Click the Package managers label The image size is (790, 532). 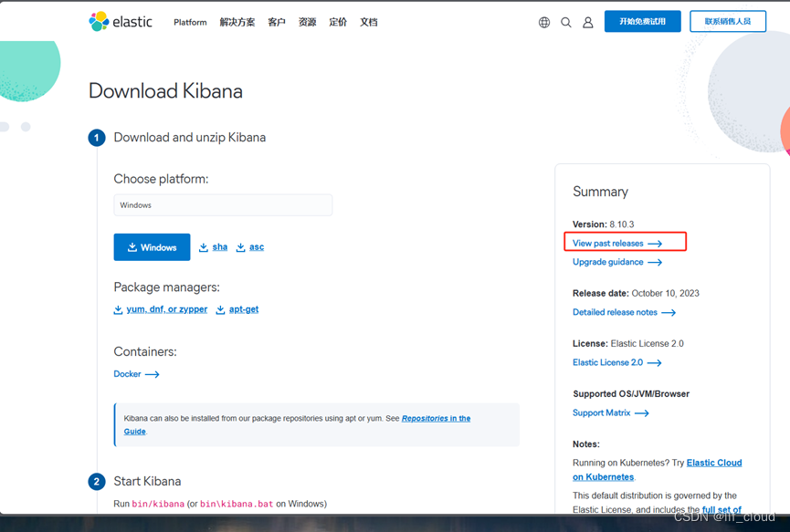[167, 287]
